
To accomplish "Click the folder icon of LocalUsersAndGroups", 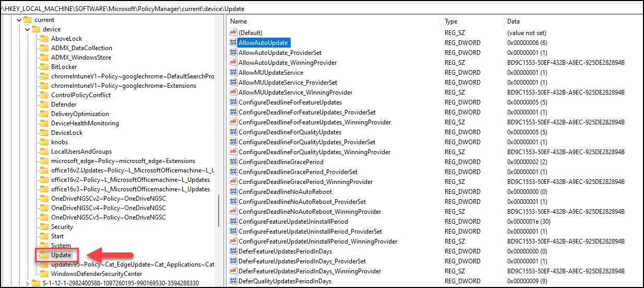I will (x=44, y=152).
